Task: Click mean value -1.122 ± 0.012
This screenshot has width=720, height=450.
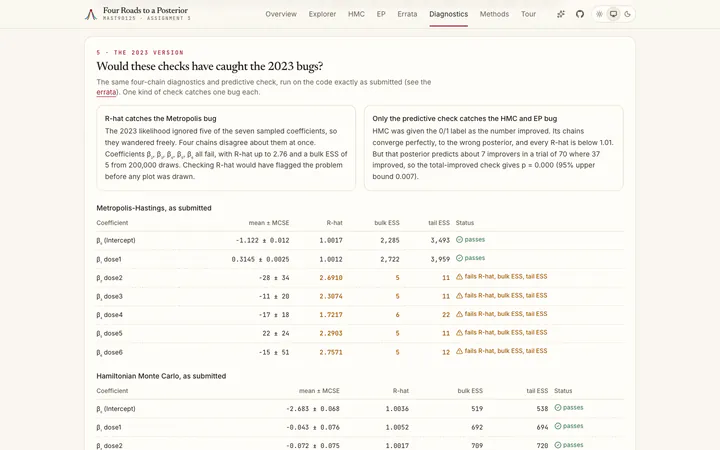Action: pyautogui.click(x=263, y=240)
